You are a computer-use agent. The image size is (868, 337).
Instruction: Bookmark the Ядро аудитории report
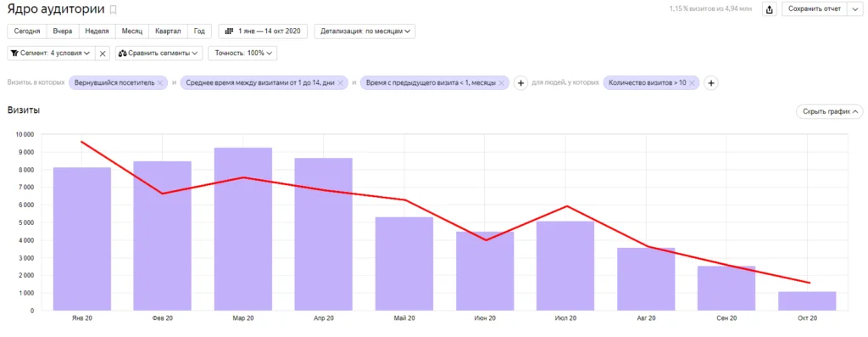pos(113,9)
